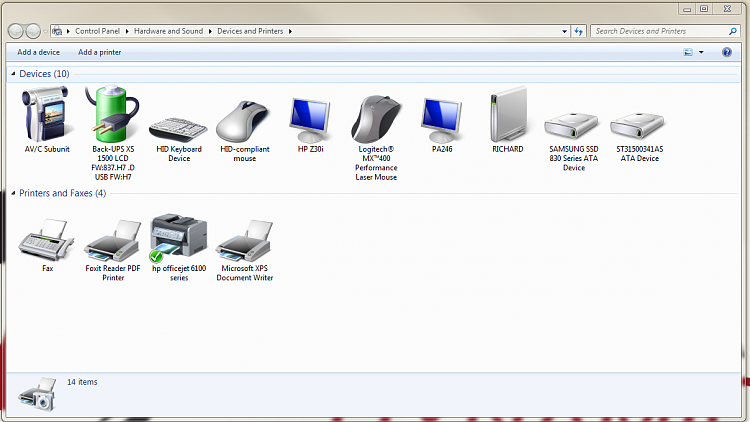Viewport: 750px width, 422px height.
Task: Click the control panel icon in address bar
Action: coord(57,31)
